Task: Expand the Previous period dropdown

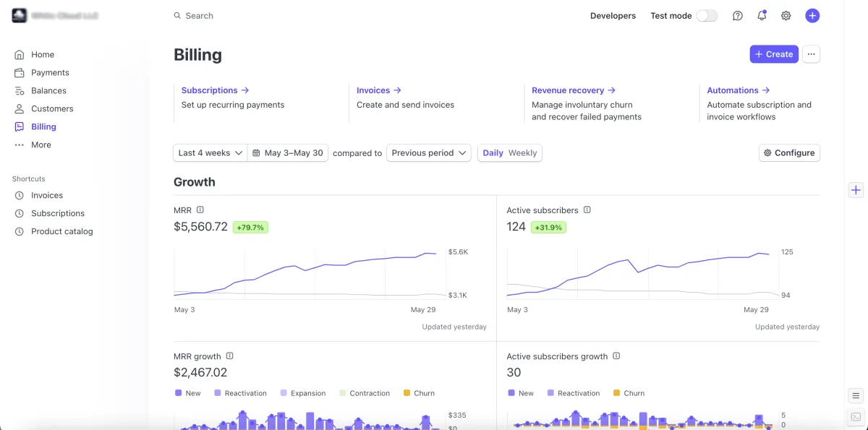Action: coord(429,153)
